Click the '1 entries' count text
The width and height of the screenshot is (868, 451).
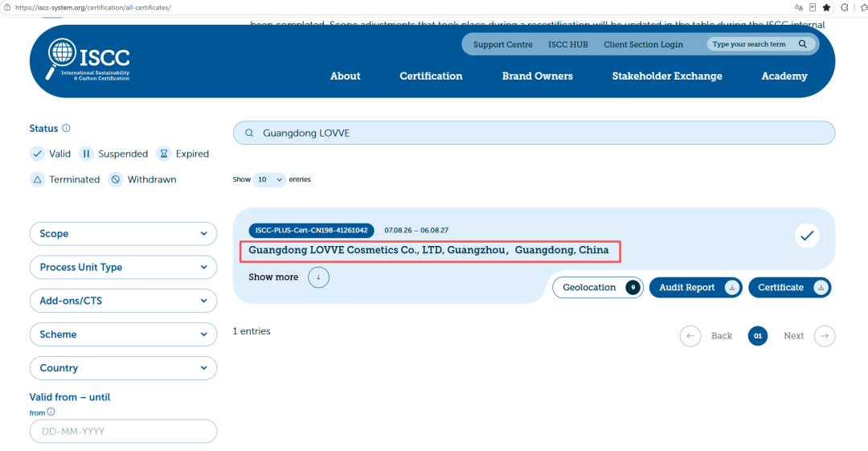[x=252, y=331]
